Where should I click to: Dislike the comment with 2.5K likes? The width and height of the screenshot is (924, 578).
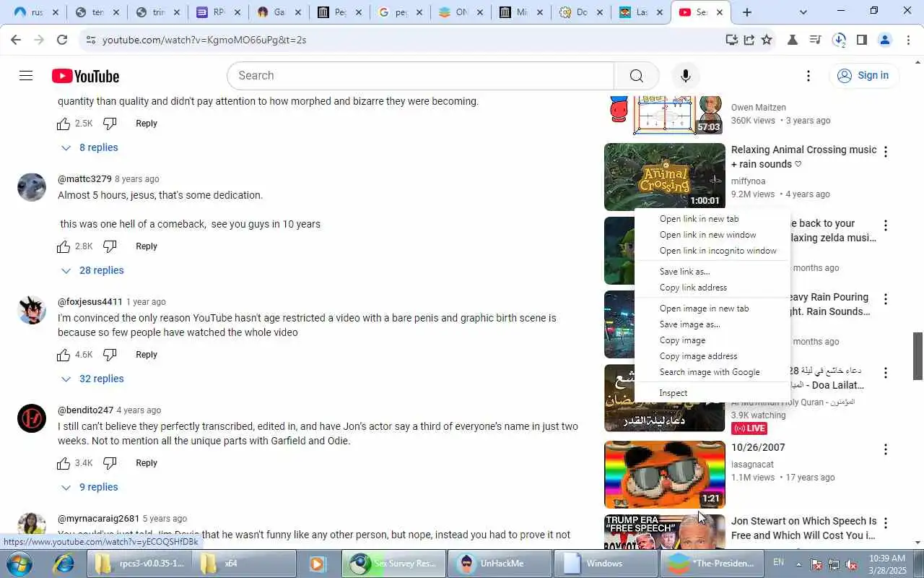point(110,124)
